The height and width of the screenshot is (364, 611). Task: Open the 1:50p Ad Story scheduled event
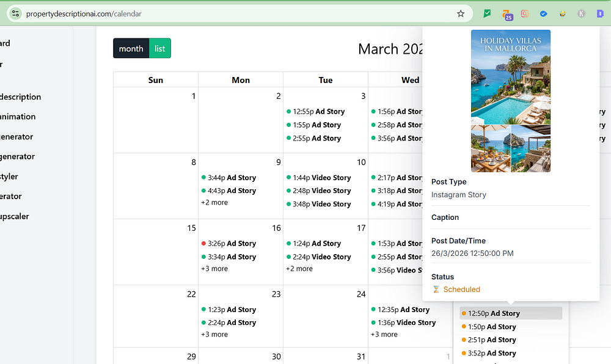click(489, 327)
